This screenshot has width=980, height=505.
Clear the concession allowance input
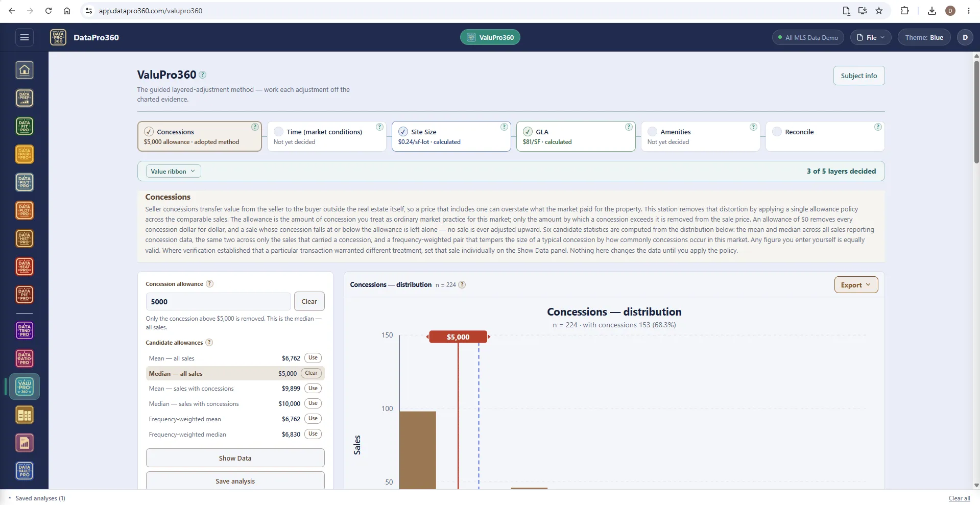(x=309, y=301)
